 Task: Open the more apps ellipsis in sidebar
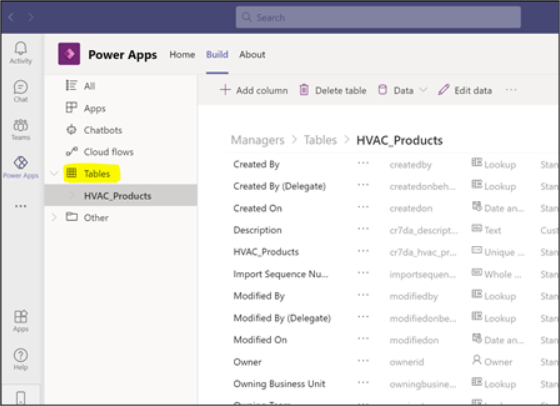point(20,206)
